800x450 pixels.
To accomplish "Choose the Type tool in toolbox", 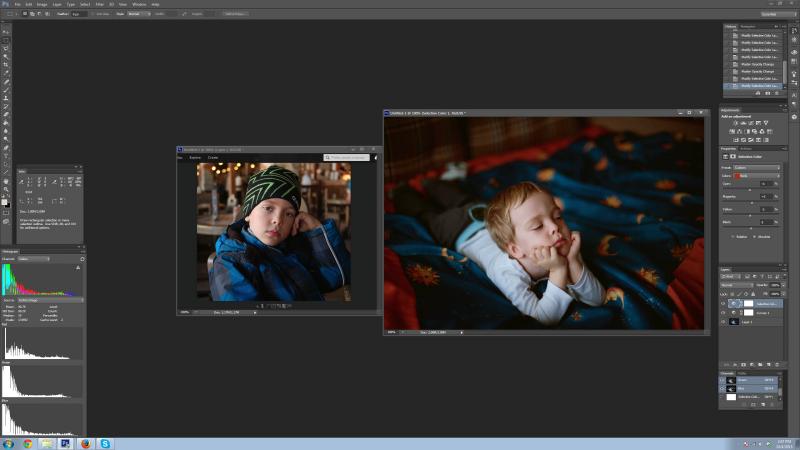I will (x=6, y=156).
